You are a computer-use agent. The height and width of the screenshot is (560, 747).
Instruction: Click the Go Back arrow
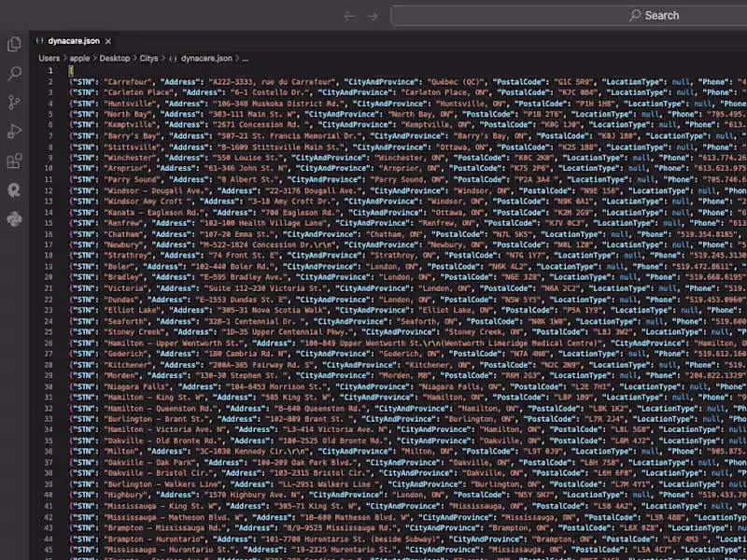pyautogui.click(x=349, y=16)
